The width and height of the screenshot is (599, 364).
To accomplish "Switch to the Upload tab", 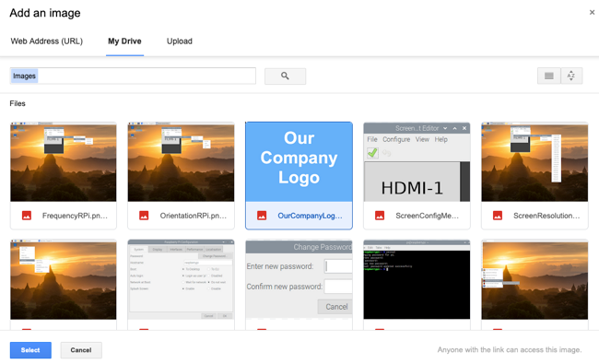I will point(179,41).
